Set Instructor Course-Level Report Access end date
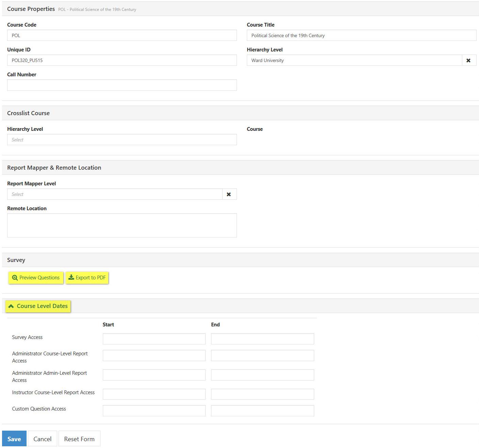This screenshot has height=448, width=479. 262,394
